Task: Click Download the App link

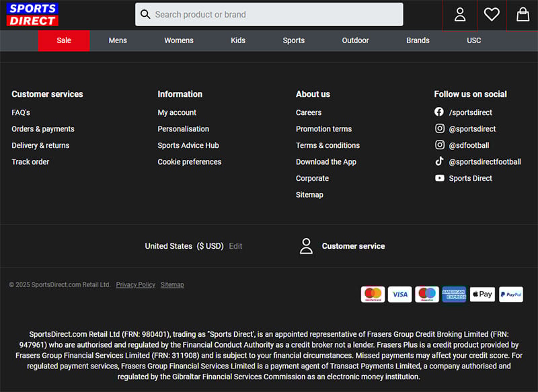Action: coord(326,162)
